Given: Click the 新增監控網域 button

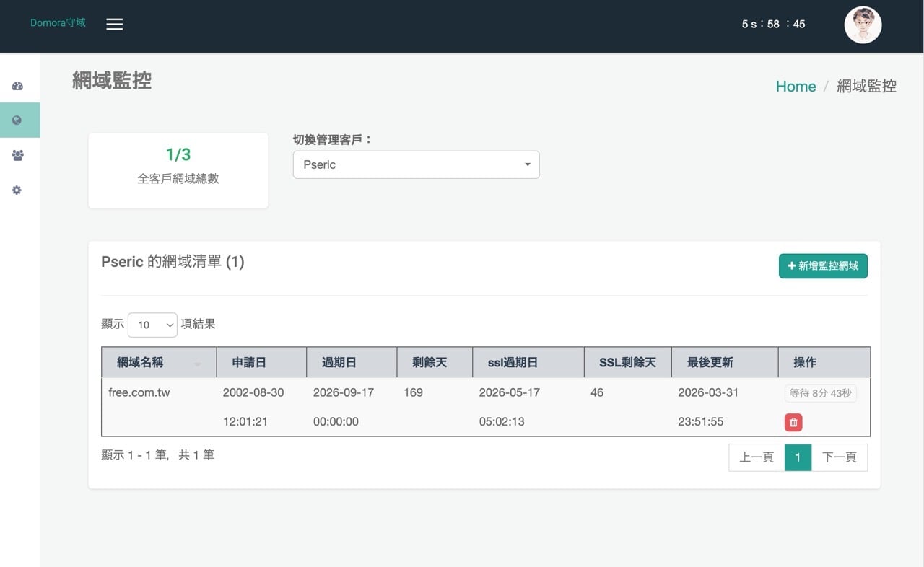Looking at the screenshot, I should (x=823, y=266).
